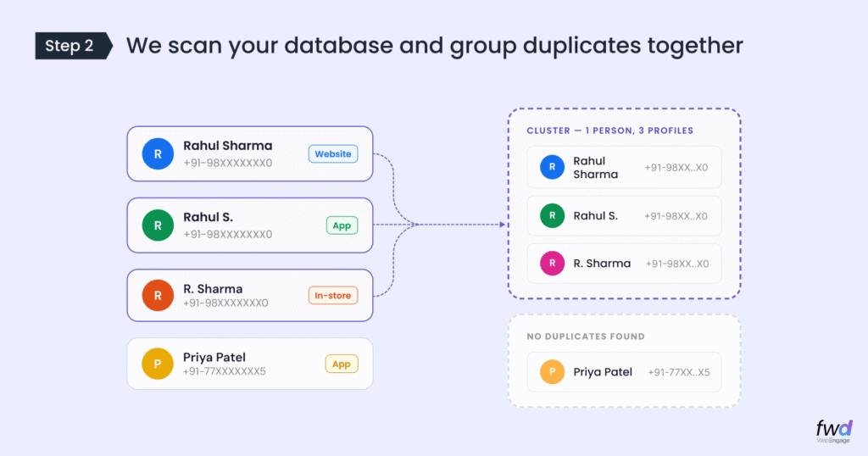The image size is (868, 456).
Task: Click the green App tag on Rahul S. card
Action: pyautogui.click(x=342, y=226)
